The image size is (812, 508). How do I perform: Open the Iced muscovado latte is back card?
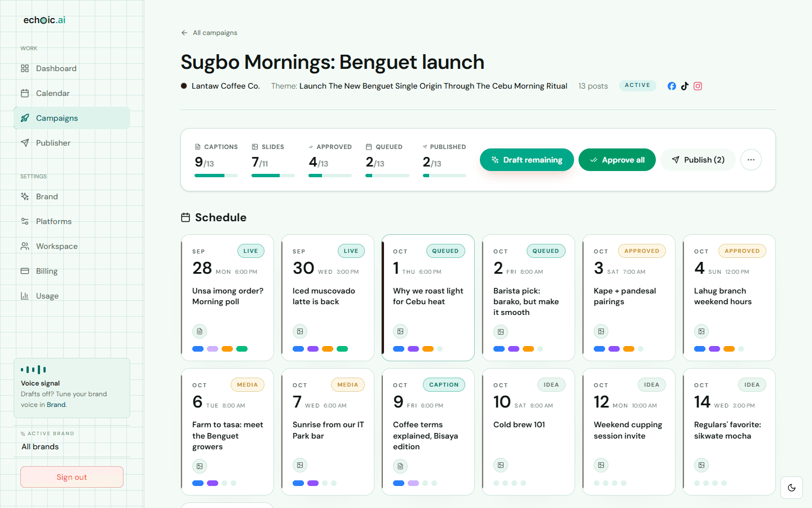(328, 298)
